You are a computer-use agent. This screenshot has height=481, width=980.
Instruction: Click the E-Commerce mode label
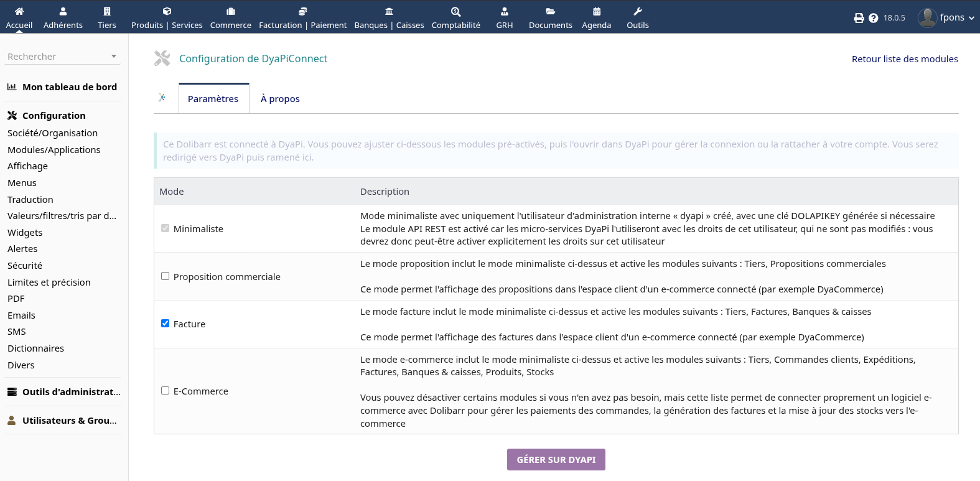coord(201,391)
